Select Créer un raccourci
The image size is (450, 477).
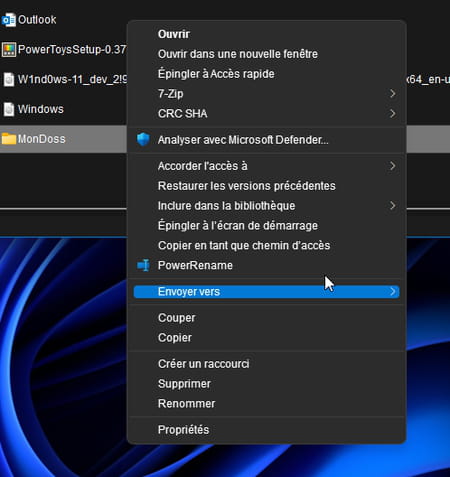(x=266, y=364)
